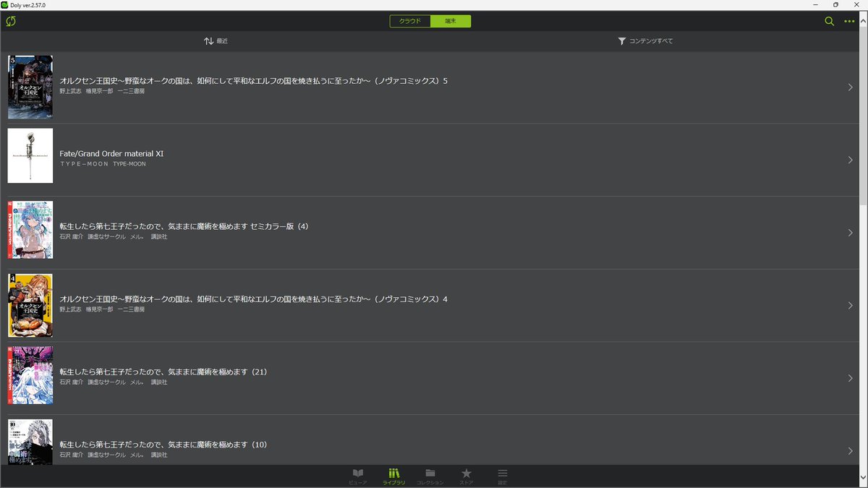Image resolution: width=868 pixels, height=488 pixels.
Task: Open Fate/Grand Order material XI cover thumbnail
Action: (x=30, y=155)
